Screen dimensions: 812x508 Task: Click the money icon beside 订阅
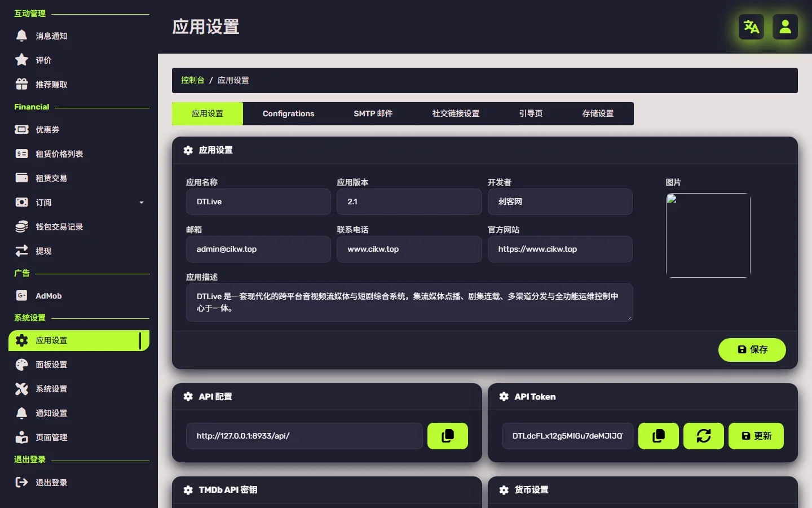click(21, 202)
